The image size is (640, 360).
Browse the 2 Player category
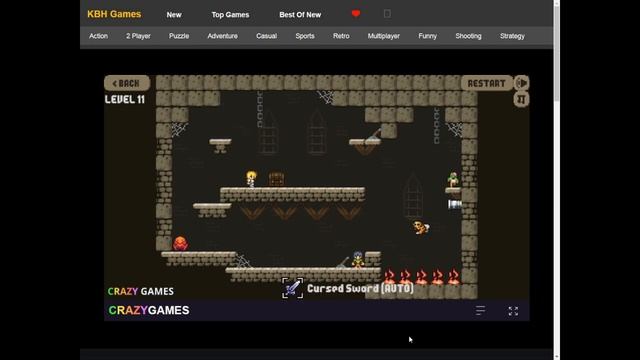tap(138, 36)
